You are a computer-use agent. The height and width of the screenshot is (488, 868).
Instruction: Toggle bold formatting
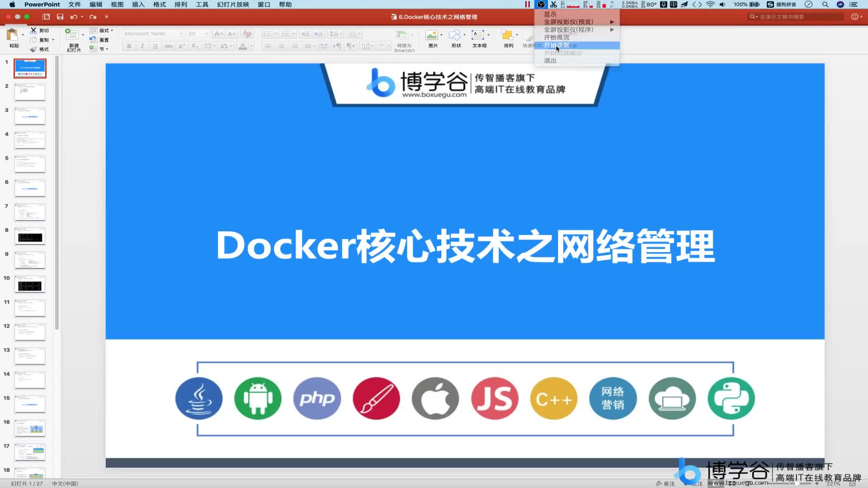pyautogui.click(x=129, y=46)
